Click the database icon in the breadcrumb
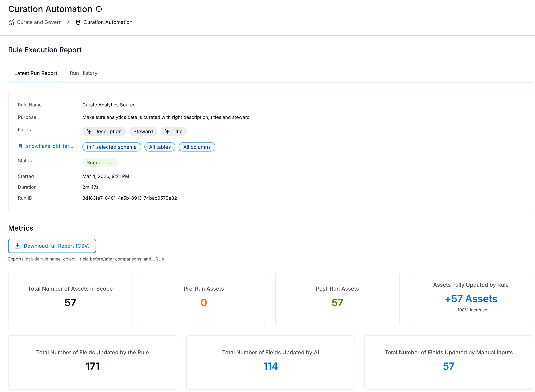This screenshot has width=535, height=392. tap(78, 22)
